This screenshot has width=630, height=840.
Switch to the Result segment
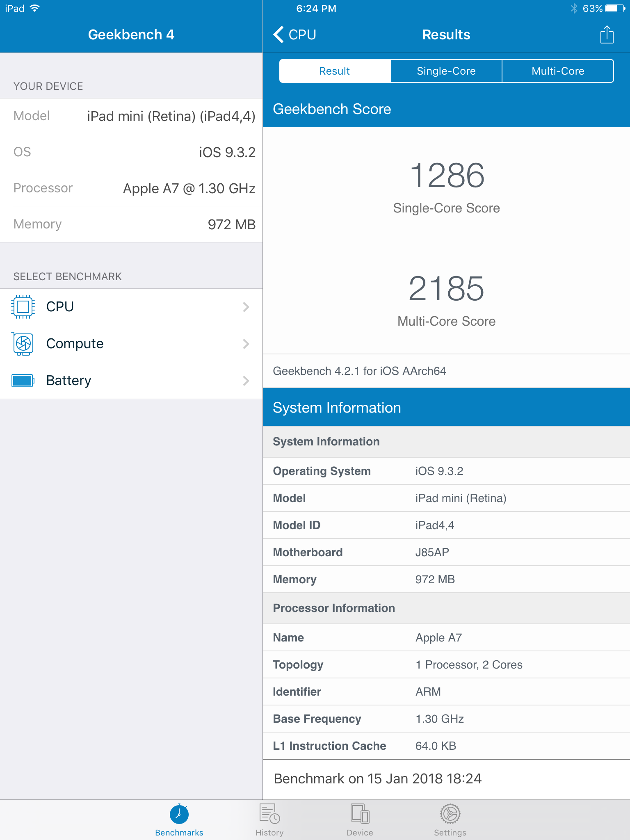(335, 71)
